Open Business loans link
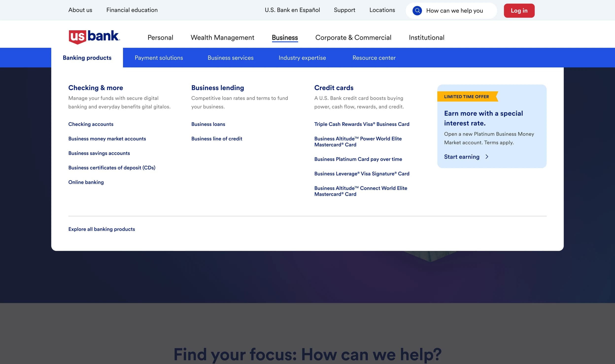This screenshot has height=364, width=615. click(x=208, y=124)
